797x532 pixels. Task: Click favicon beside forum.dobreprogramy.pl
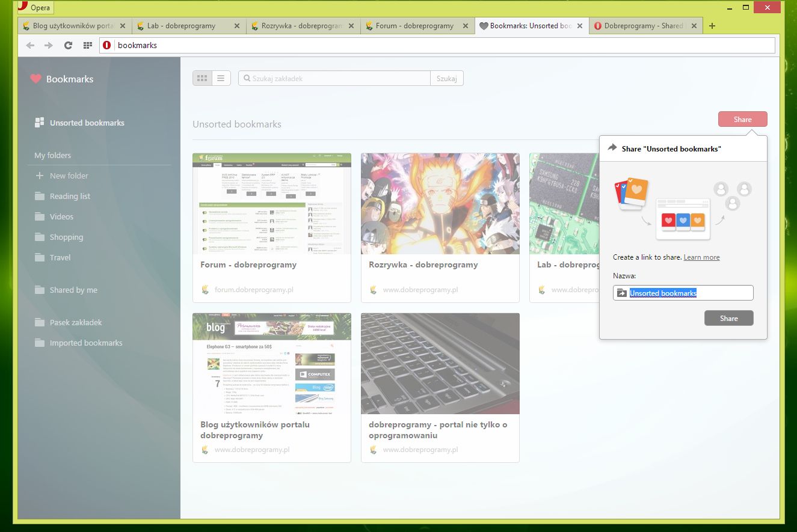(x=205, y=290)
